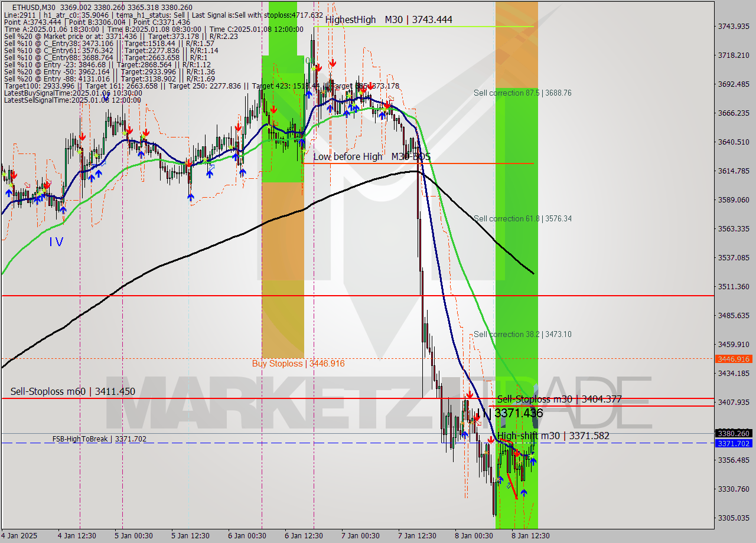Click the I V wave label
756x543 pixels.
pos(56,241)
